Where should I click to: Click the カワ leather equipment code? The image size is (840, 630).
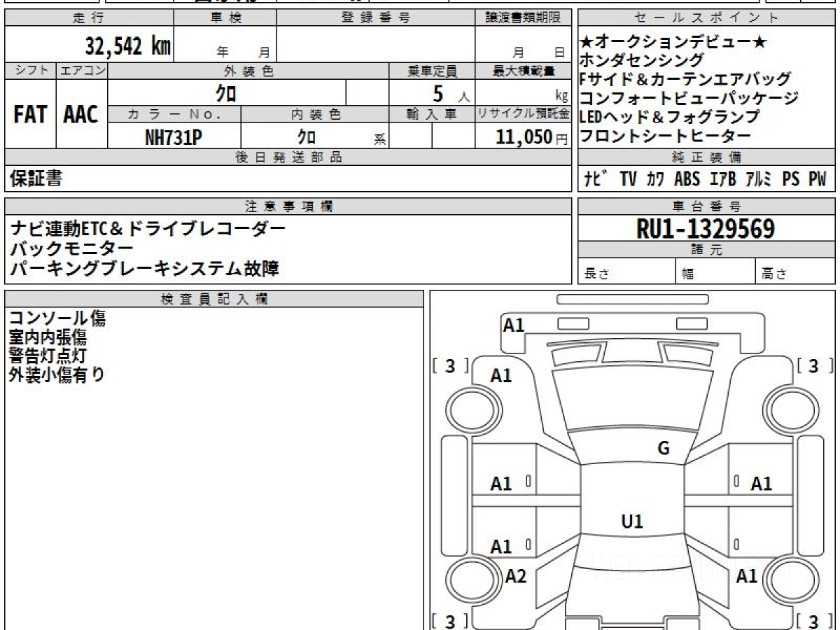655,179
